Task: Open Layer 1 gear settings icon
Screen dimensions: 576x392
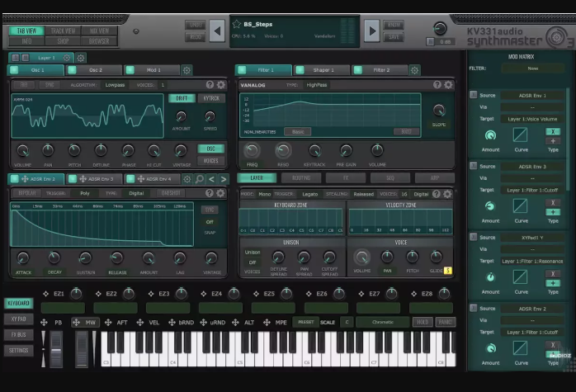Action: point(67,58)
